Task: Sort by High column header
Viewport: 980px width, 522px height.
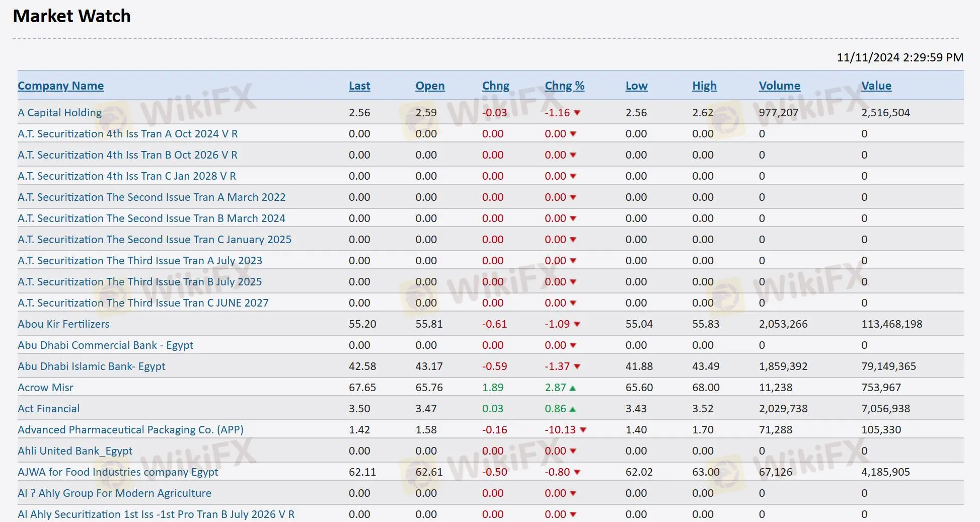Action: click(x=704, y=86)
